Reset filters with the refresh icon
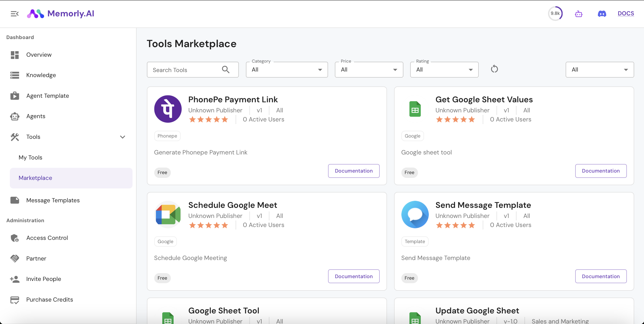The height and width of the screenshot is (324, 644). point(494,69)
